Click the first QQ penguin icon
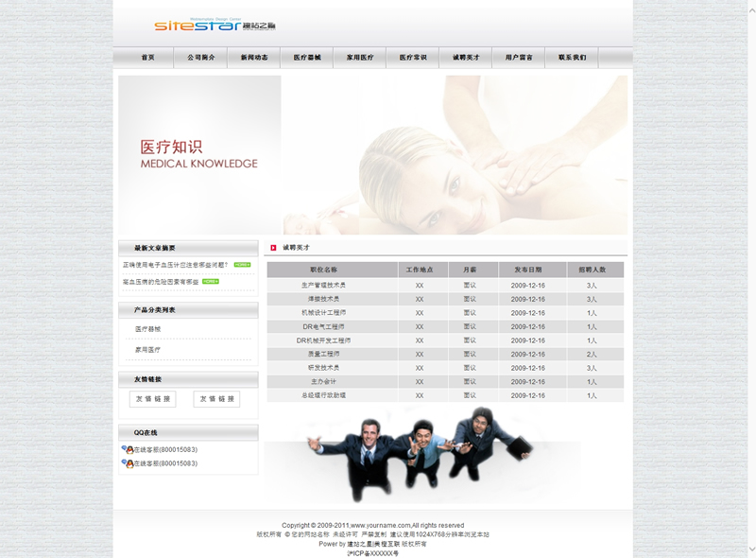Image resolution: width=756 pixels, height=558 pixels. pyautogui.click(x=128, y=449)
